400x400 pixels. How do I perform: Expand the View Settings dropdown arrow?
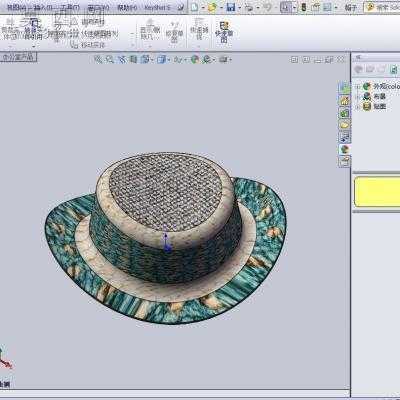pos(230,60)
